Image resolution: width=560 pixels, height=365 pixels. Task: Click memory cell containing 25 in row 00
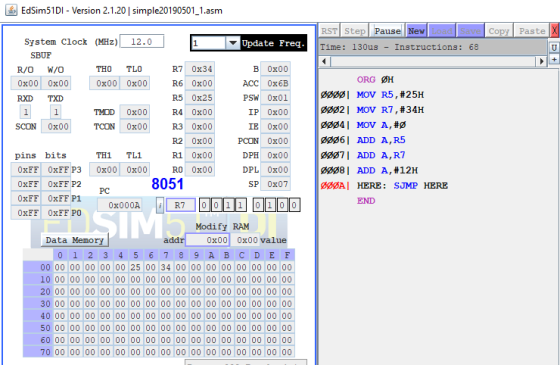(x=135, y=267)
